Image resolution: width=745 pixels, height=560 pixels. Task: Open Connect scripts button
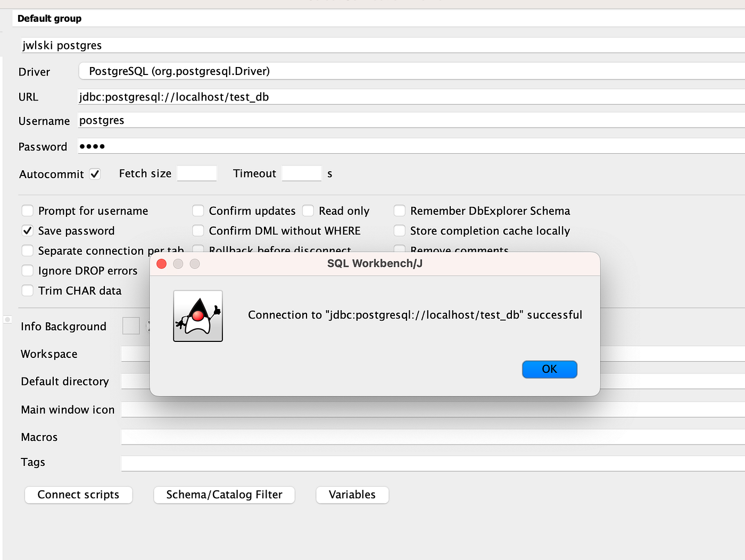coord(79,495)
